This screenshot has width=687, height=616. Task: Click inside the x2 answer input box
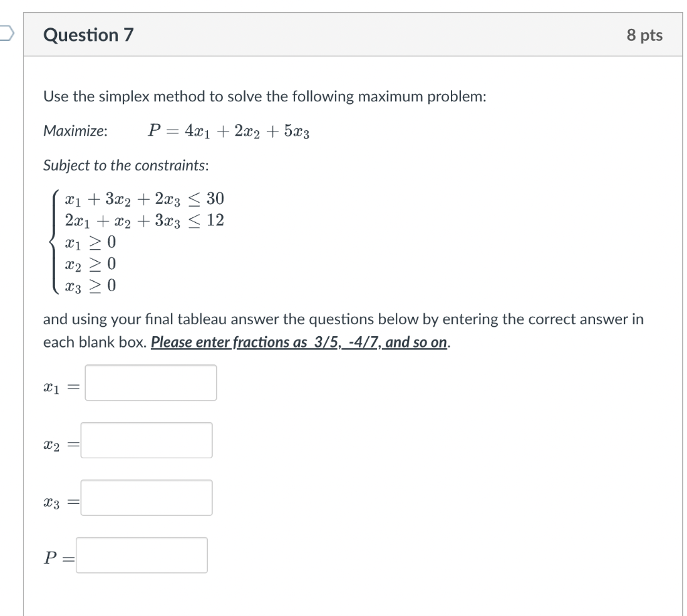(146, 440)
